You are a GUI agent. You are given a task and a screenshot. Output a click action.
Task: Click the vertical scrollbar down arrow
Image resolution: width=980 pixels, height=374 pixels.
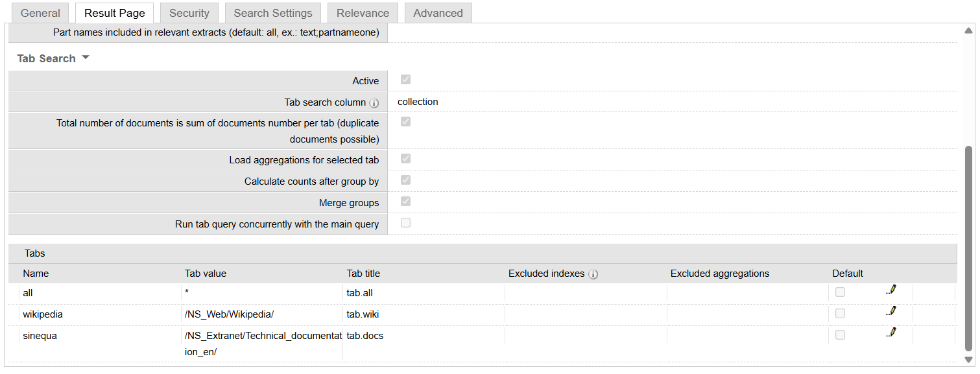tap(969, 360)
